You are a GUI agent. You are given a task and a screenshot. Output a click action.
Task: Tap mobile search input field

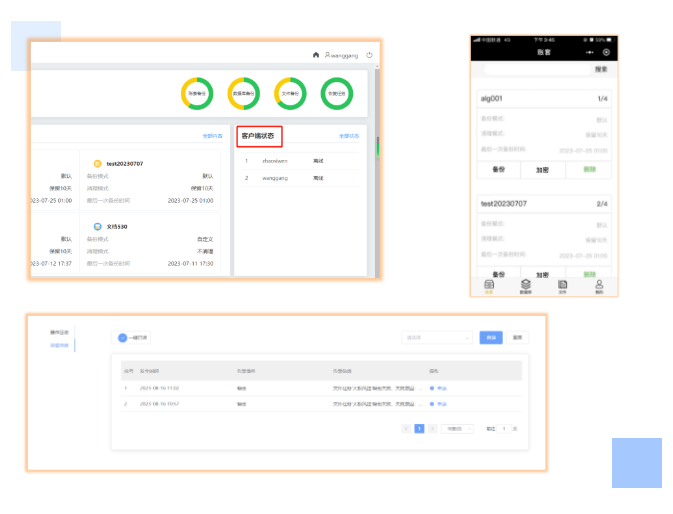pyautogui.click(x=537, y=69)
